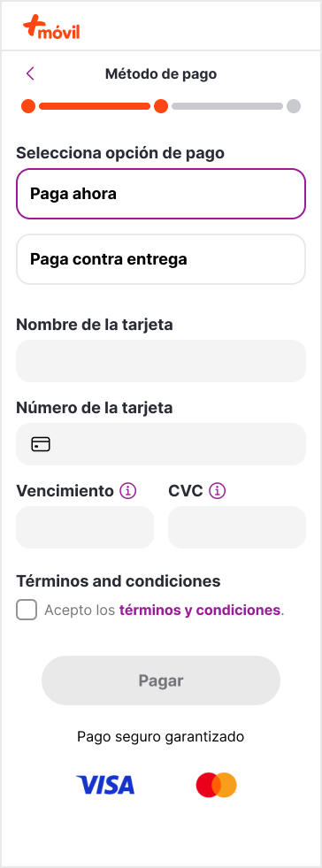Click the Mastercard logo

click(x=217, y=785)
